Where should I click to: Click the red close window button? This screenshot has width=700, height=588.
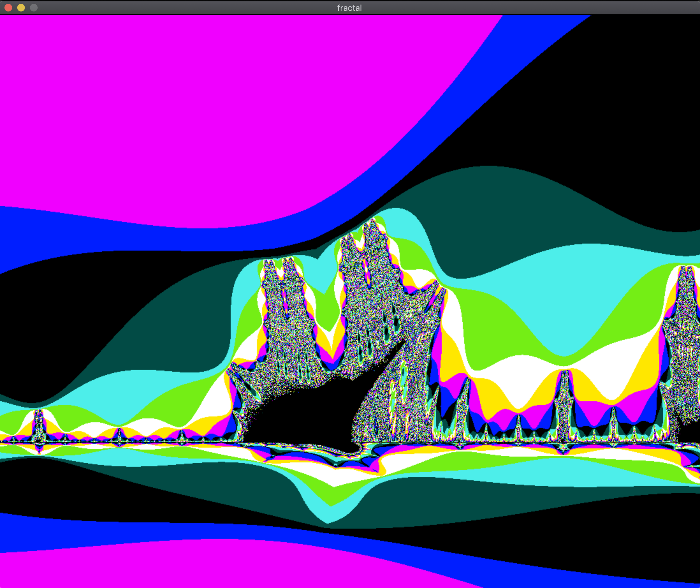pyautogui.click(x=8, y=8)
